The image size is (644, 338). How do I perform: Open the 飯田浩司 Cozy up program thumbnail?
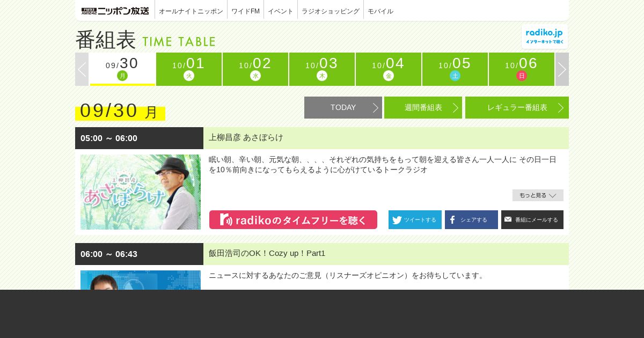pyautogui.click(x=141, y=280)
